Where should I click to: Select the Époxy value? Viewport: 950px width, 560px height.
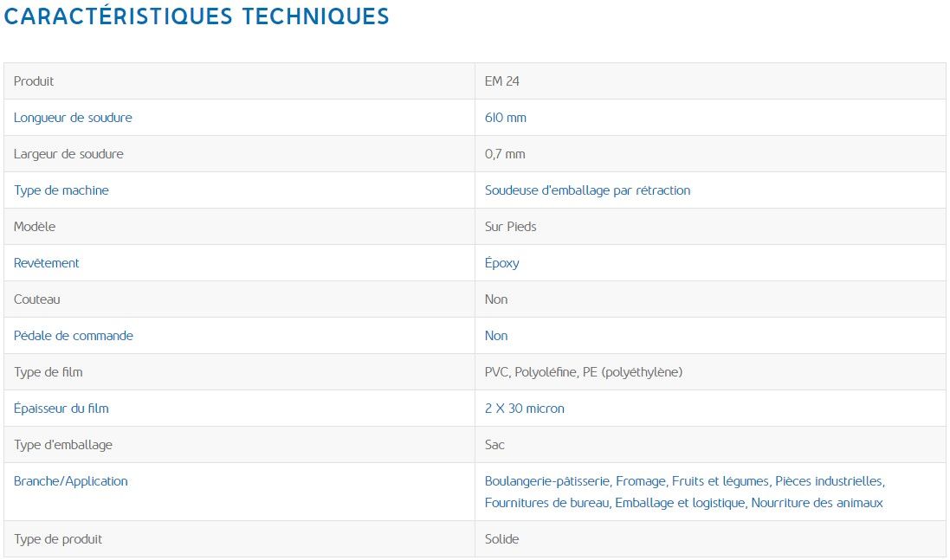click(501, 263)
